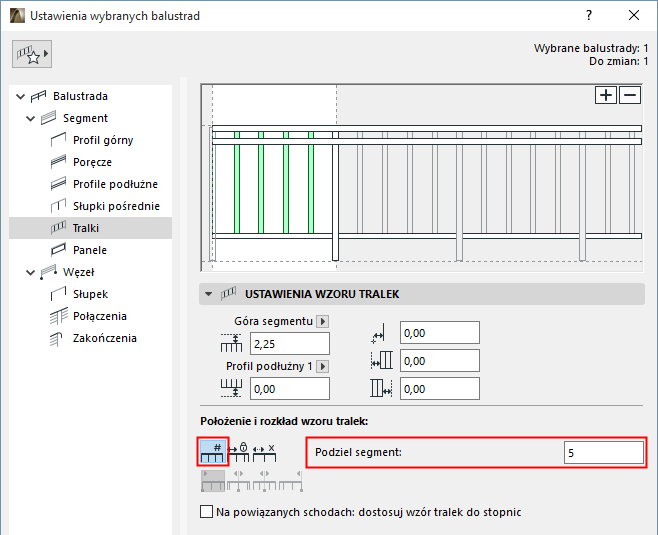Select end-aligned pattern alignment option
Screen dimensions: 658x535
(291, 480)
